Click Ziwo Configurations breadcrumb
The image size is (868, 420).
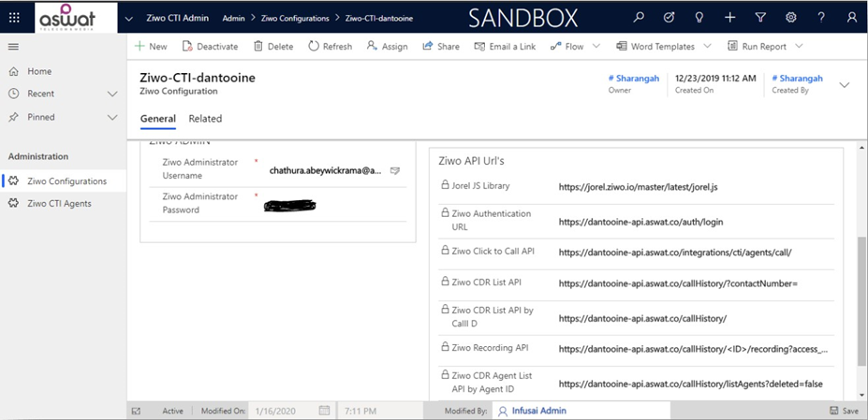tap(296, 19)
